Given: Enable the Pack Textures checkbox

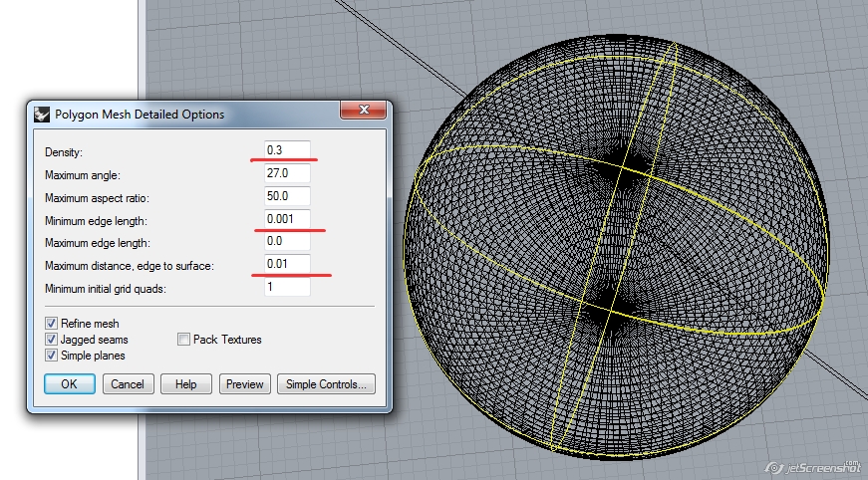Looking at the screenshot, I should tap(183, 340).
